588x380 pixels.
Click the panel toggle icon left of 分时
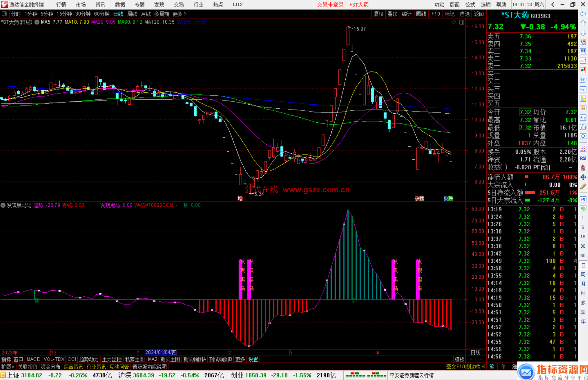click(4, 14)
